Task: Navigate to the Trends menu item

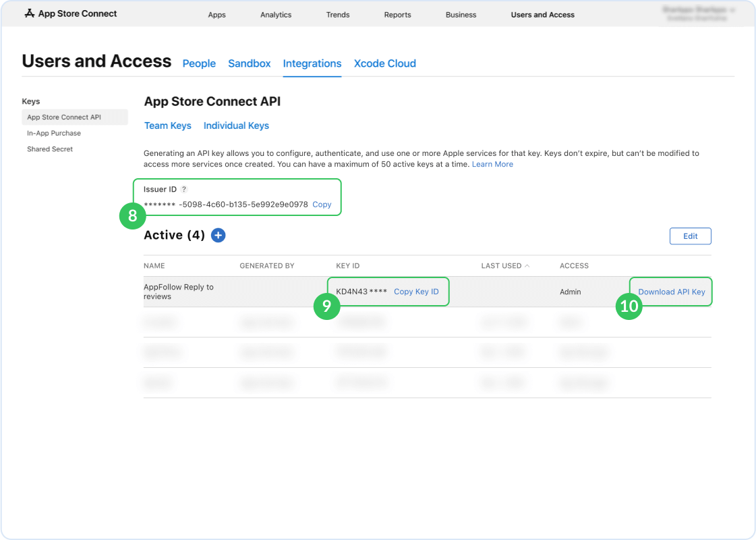Action: [x=337, y=14]
